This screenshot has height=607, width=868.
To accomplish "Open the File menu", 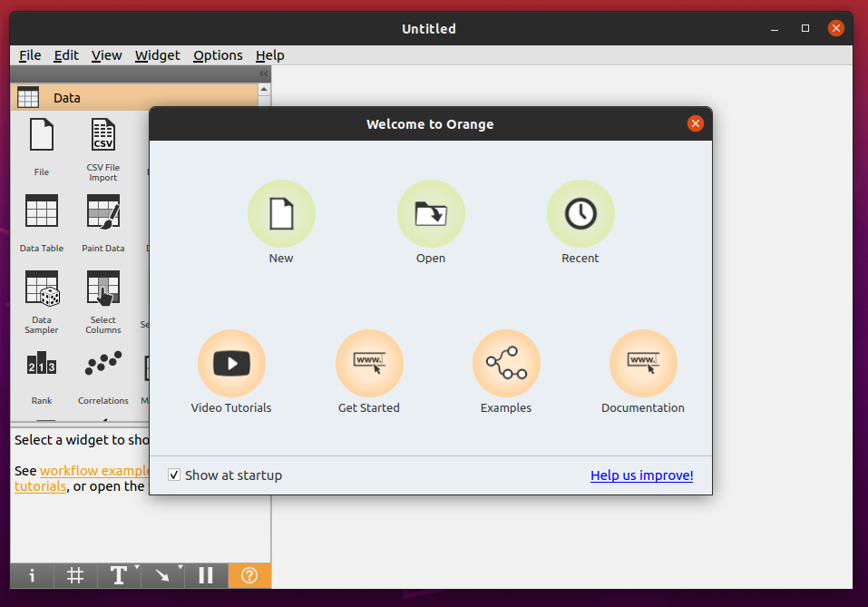I will pos(30,55).
